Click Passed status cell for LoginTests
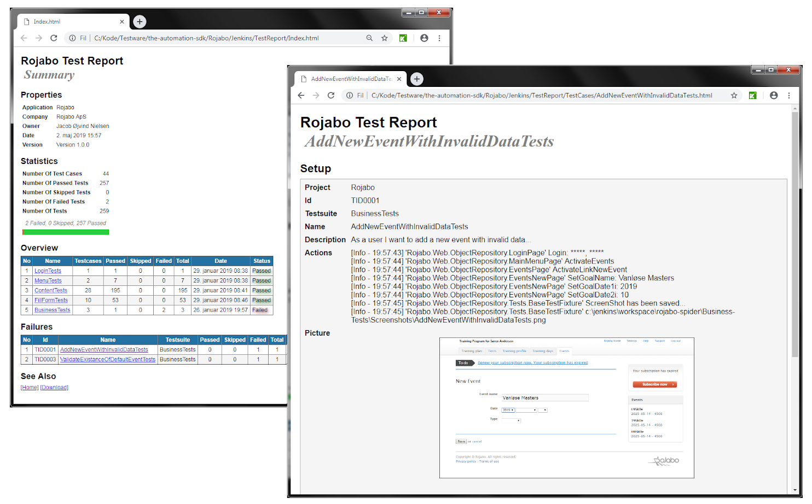812x504 pixels. click(x=262, y=271)
